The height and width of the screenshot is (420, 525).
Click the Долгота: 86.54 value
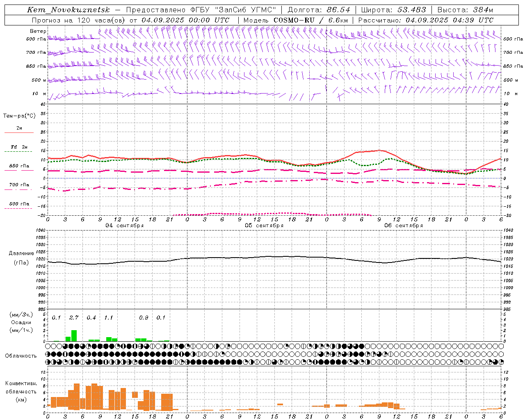pyautogui.click(x=319, y=10)
